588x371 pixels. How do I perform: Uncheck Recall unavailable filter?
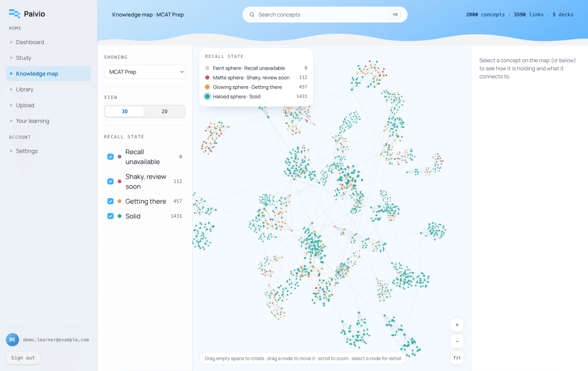coord(110,157)
